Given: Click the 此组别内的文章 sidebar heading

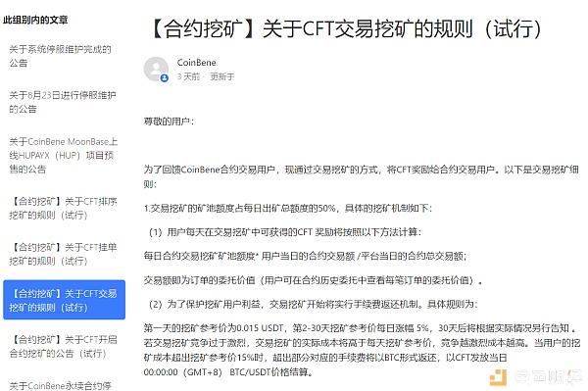Looking at the screenshot, I should coord(35,20).
